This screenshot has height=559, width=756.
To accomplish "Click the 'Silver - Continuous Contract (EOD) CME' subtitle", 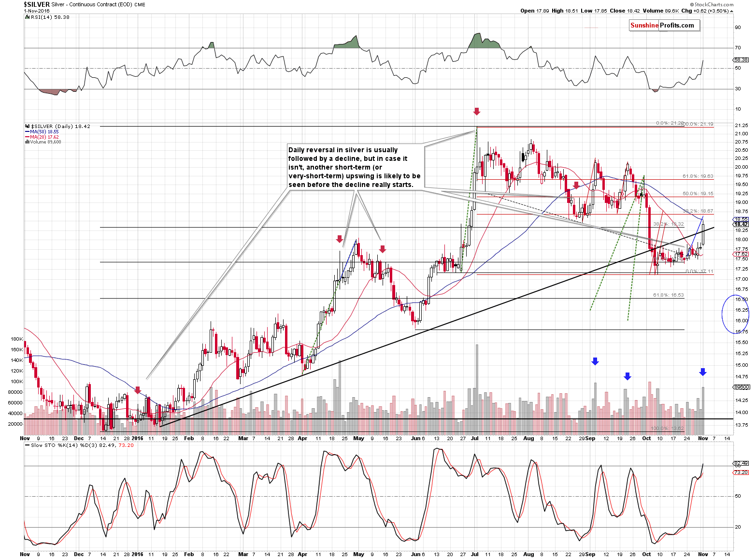I will [x=99, y=5].
